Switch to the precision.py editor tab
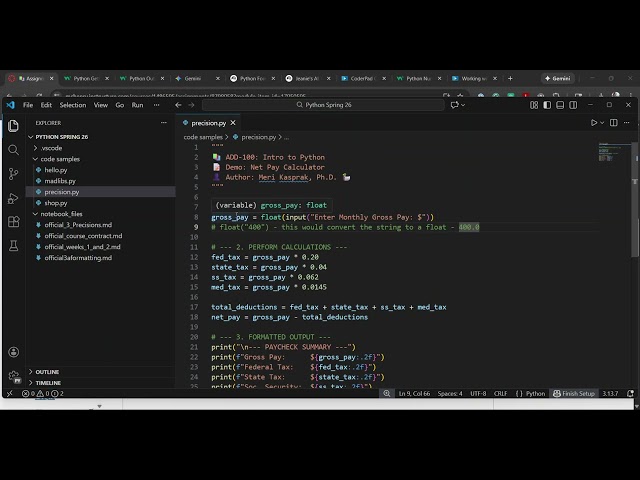The width and height of the screenshot is (640, 480). tap(210, 123)
